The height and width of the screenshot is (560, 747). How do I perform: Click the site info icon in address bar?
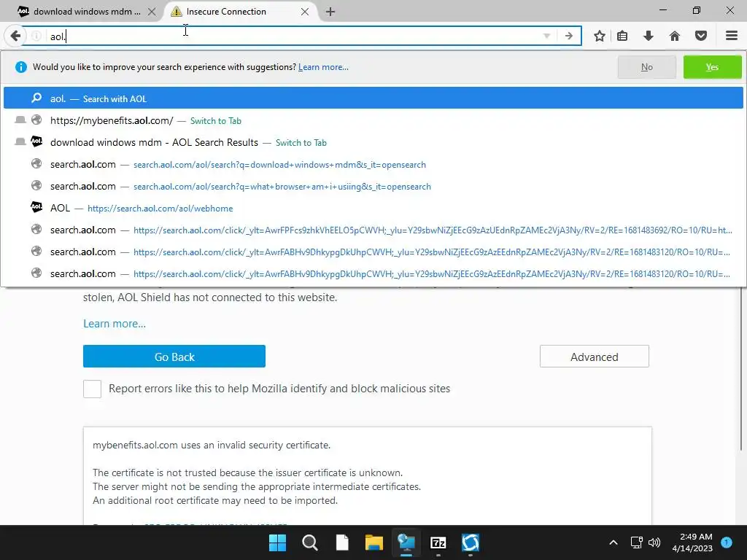[x=36, y=36]
